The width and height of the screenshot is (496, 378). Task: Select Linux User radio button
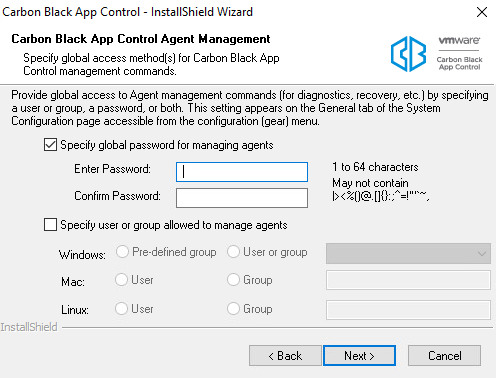tap(121, 309)
